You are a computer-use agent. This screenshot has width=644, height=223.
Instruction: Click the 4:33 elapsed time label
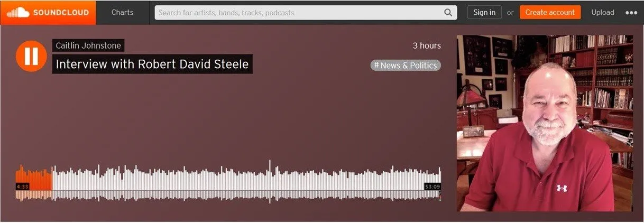click(22, 187)
